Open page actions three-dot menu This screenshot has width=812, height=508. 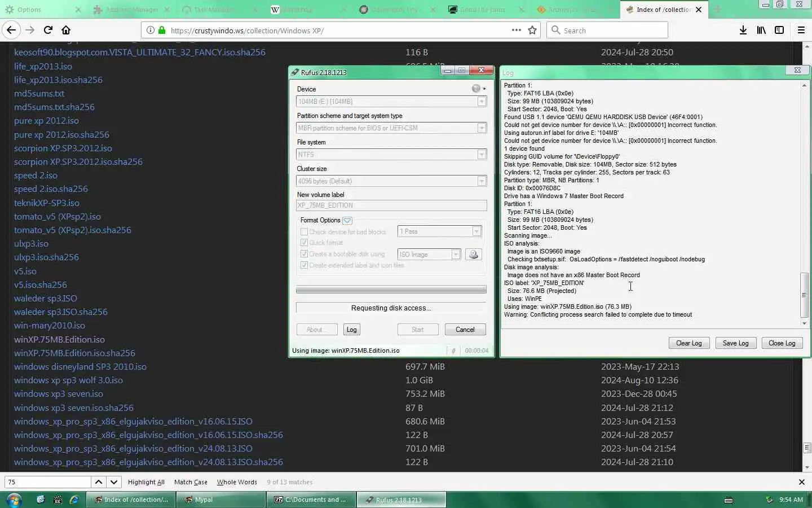[x=516, y=30]
